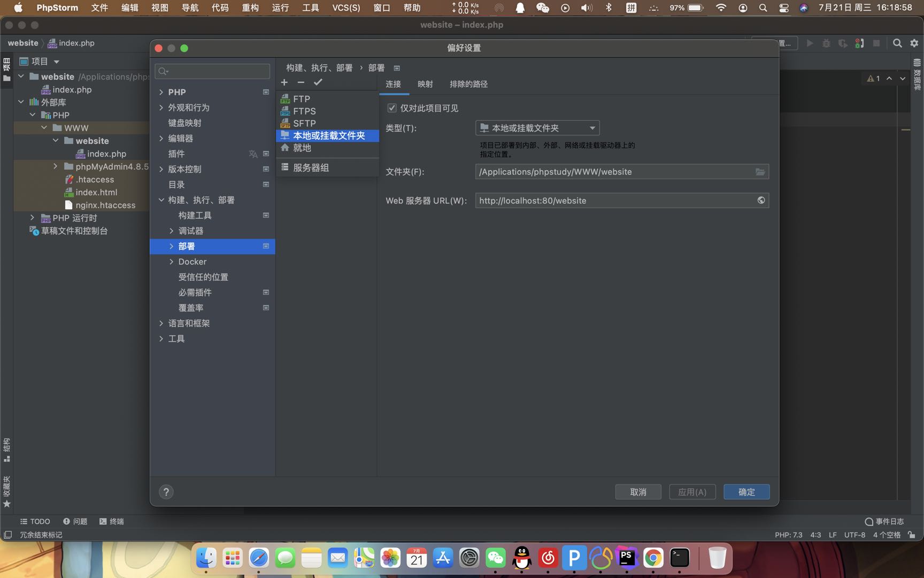Viewport: 924px width, 578px height.
Task: Select the 连接 tab
Action: click(x=394, y=84)
